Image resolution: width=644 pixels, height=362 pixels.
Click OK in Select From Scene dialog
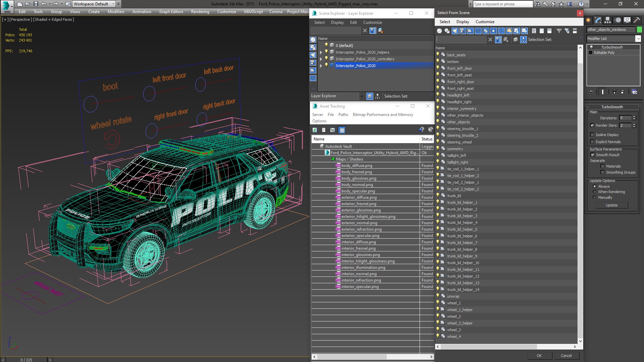pyautogui.click(x=539, y=356)
